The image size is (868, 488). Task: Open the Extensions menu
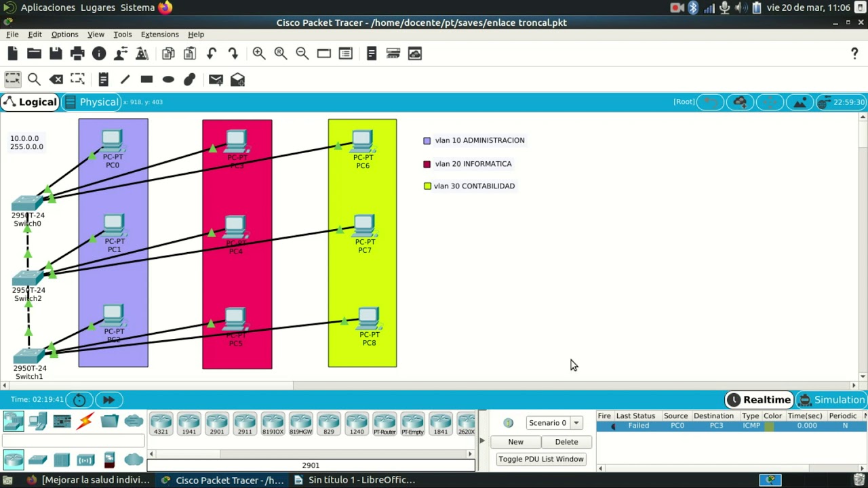coord(159,34)
